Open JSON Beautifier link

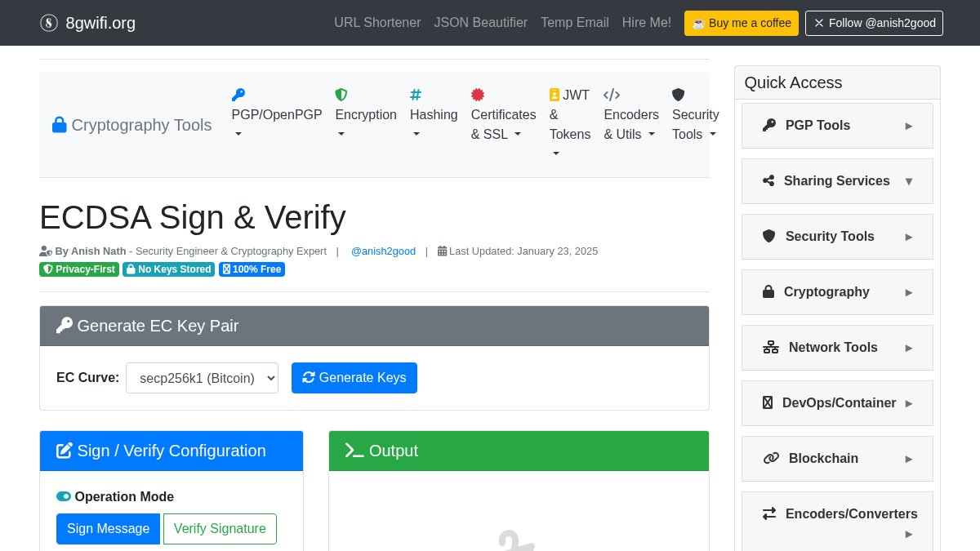481,23
